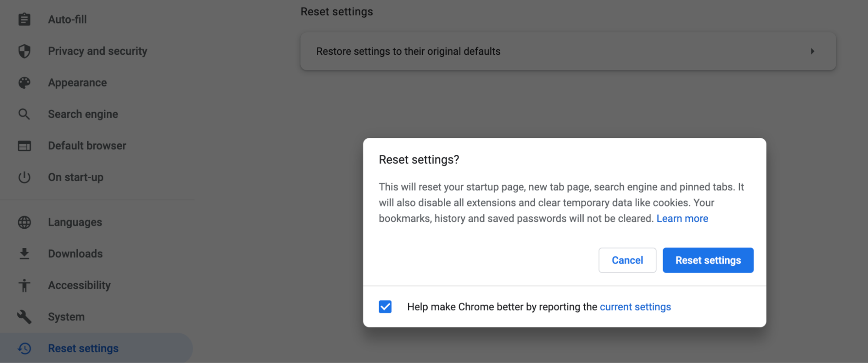The width and height of the screenshot is (868, 363).
Task: Open the On start-up section
Action: 76,177
